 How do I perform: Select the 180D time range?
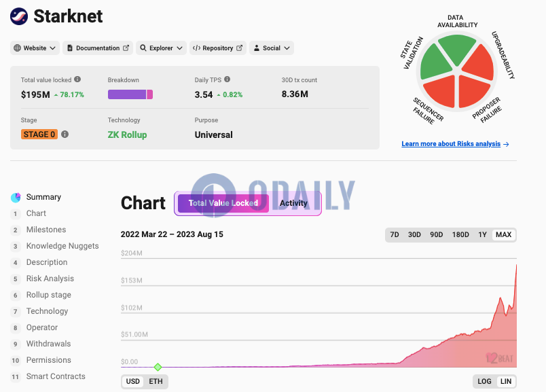click(x=460, y=235)
